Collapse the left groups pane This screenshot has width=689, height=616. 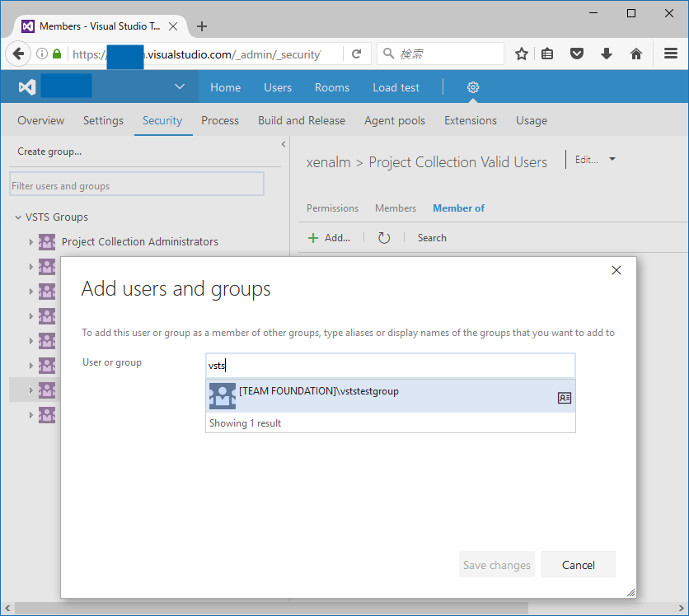click(x=284, y=144)
